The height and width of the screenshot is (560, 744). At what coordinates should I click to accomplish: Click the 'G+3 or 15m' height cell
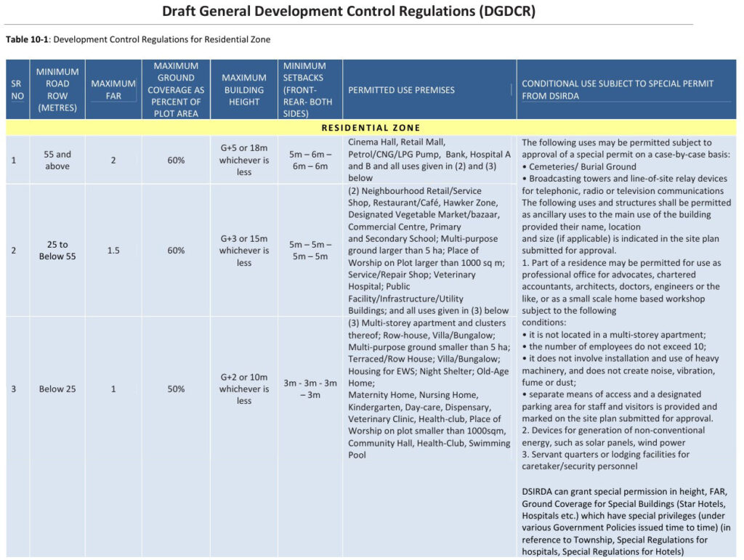(244, 251)
